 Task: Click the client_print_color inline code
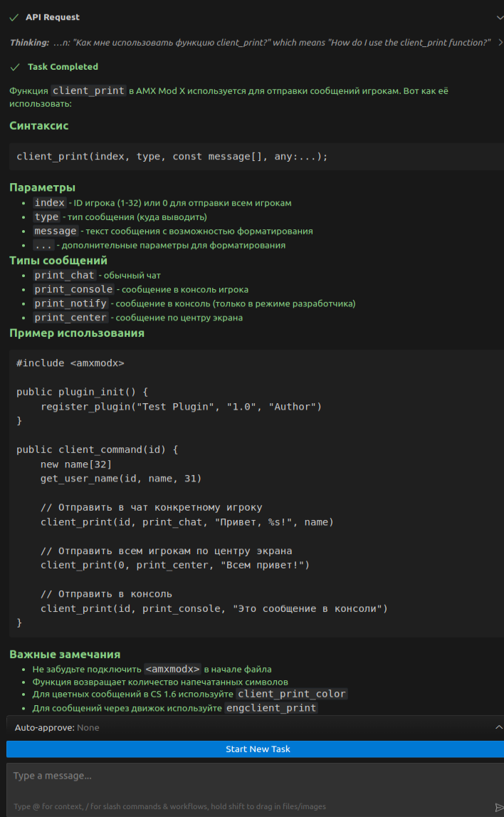click(292, 694)
